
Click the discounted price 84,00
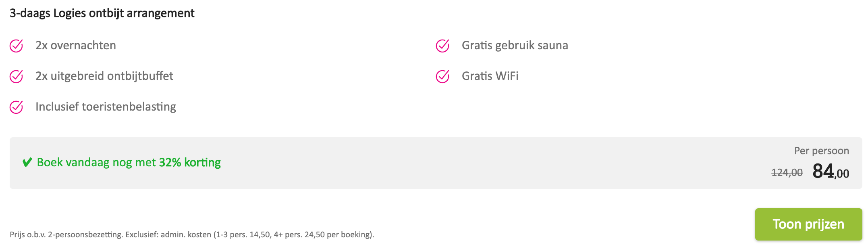[x=831, y=171]
